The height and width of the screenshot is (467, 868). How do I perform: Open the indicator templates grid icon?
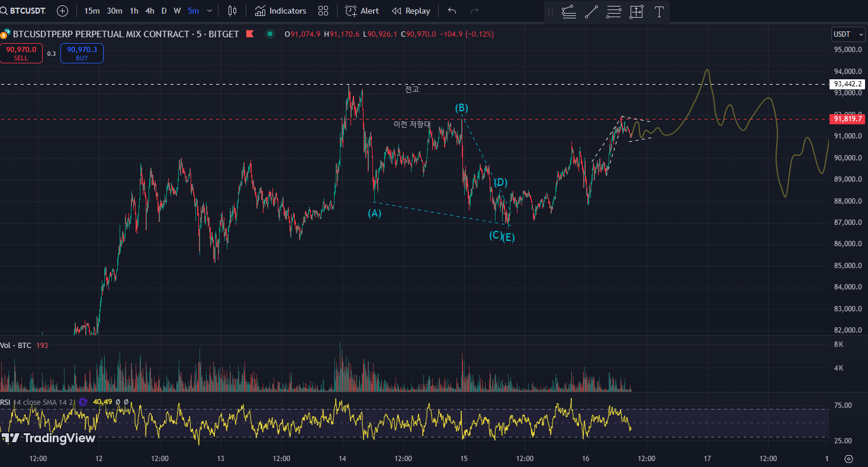click(x=323, y=11)
